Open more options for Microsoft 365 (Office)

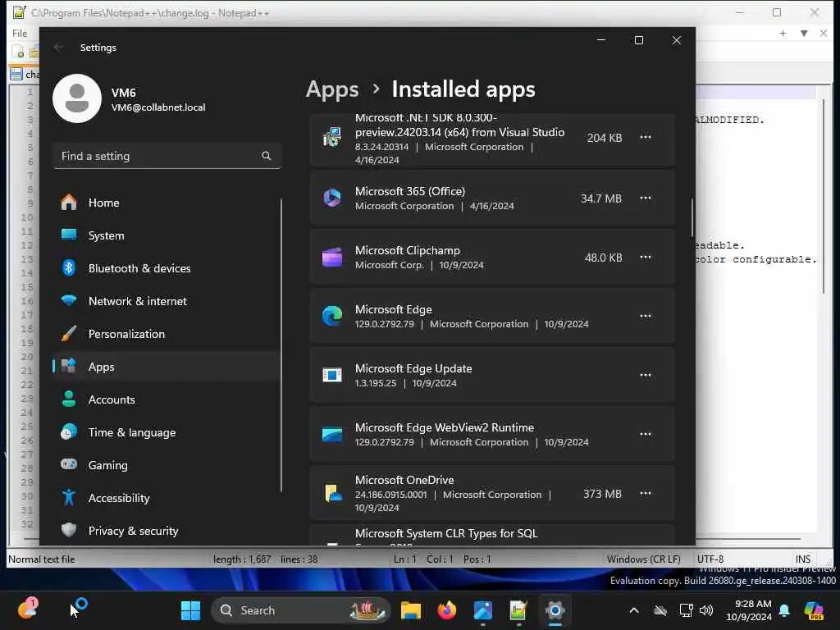pos(646,199)
